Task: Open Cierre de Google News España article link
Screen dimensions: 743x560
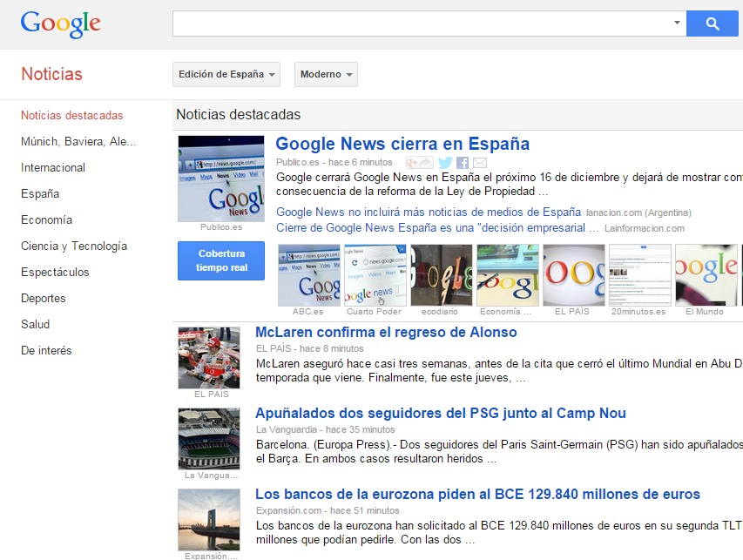Action: pyautogui.click(x=437, y=228)
